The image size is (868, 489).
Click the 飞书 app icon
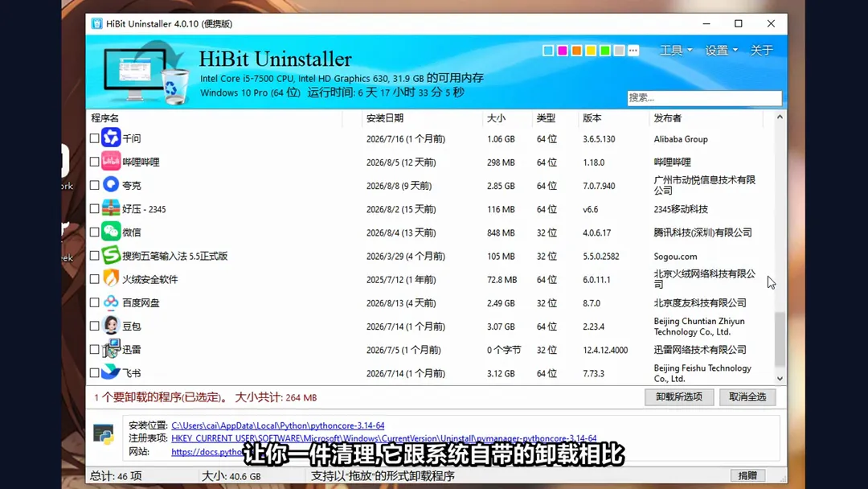[111, 372]
